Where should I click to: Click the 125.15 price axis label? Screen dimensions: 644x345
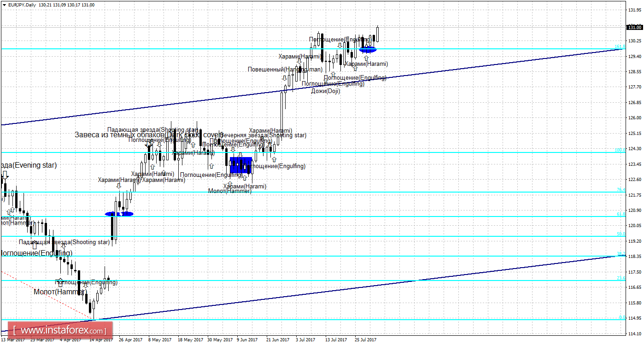[x=634, y=133]
